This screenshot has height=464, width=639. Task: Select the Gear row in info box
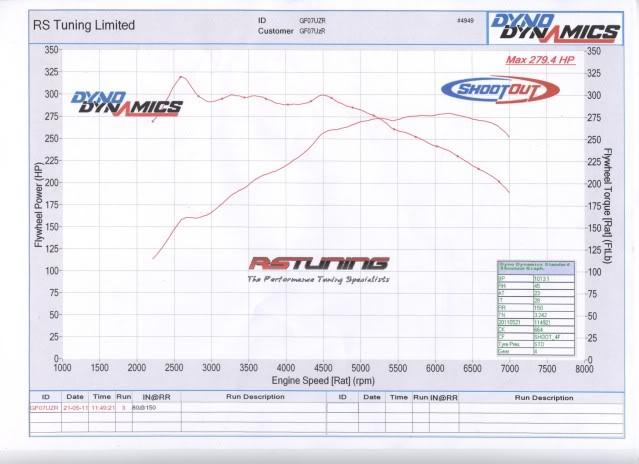(536, 352)
